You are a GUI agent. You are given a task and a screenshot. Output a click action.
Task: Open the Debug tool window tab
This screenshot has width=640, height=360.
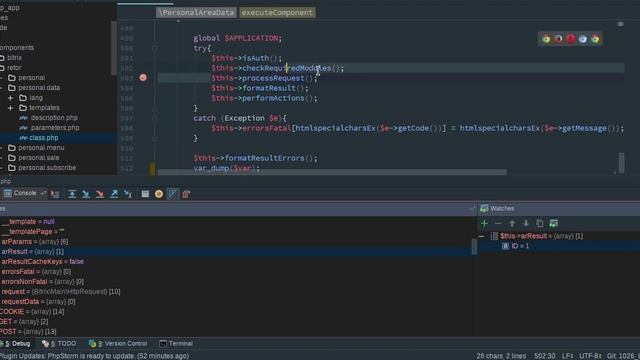[16, 344]
